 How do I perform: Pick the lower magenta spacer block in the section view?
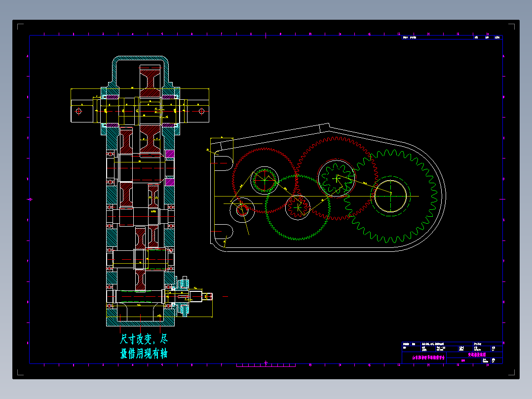pyautogui.click(x=170, y=182)
